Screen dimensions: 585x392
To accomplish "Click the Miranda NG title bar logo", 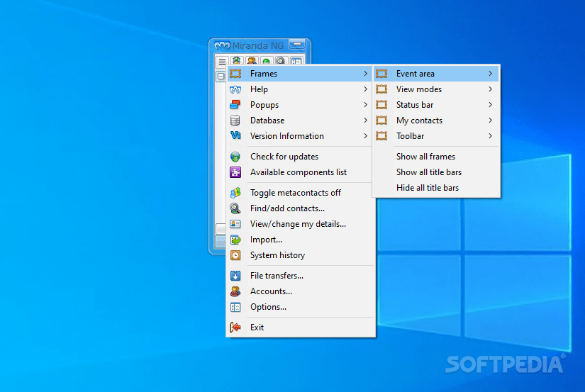I will (222, 46).
